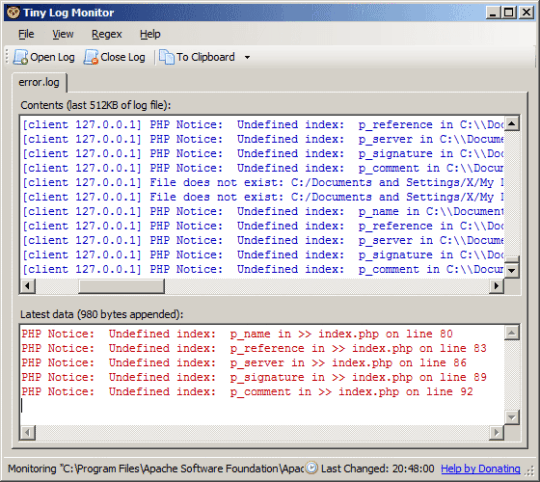Click the 'Latest data (980 bytes appended):' label

(x=102, y=314)
